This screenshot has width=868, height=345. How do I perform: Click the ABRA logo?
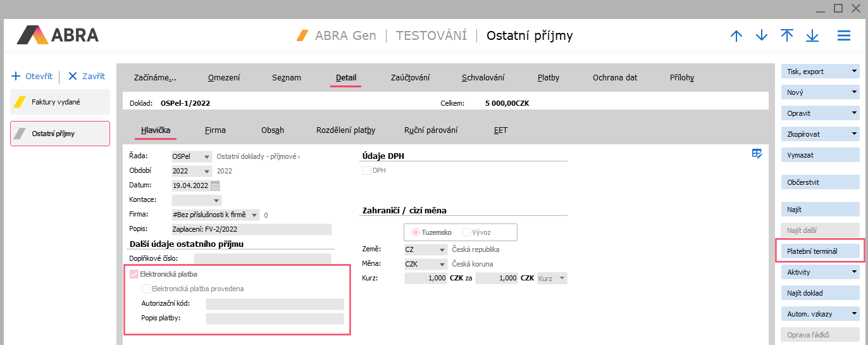[x=58, y=35]
